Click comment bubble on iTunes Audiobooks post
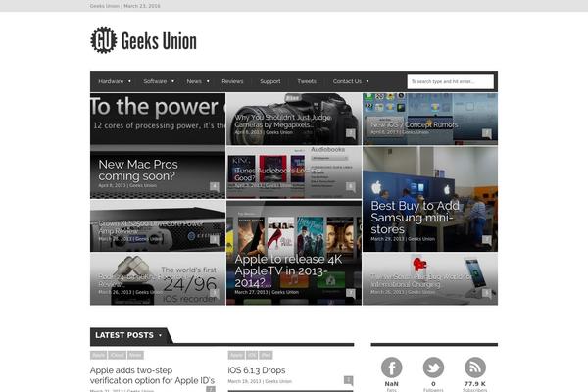 coord(350,186)
